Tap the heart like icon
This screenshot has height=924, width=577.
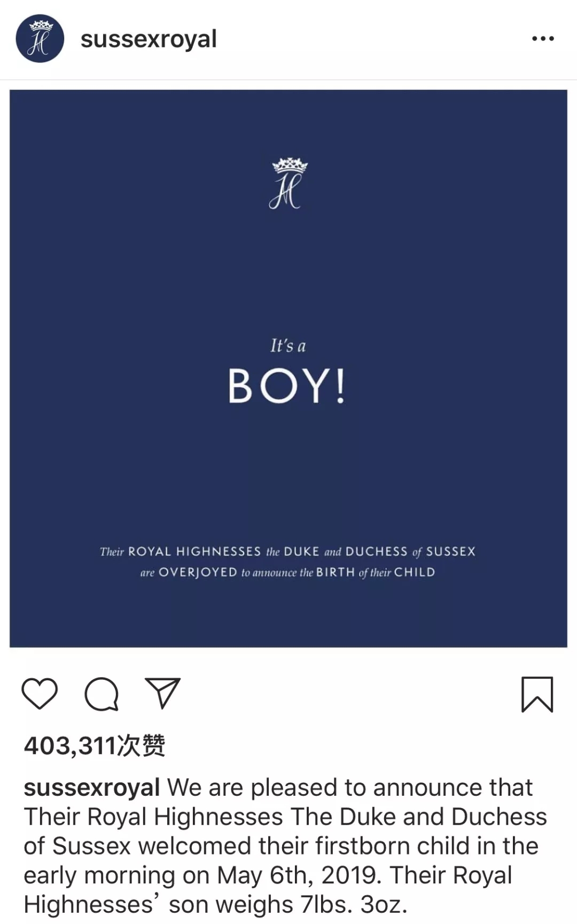pyautogui.click(x=40, y=693)
